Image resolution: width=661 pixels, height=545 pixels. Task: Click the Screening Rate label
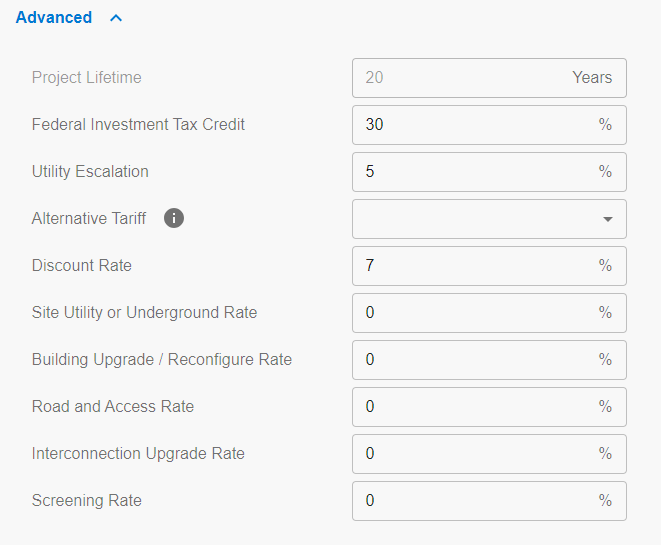point(87,501)
